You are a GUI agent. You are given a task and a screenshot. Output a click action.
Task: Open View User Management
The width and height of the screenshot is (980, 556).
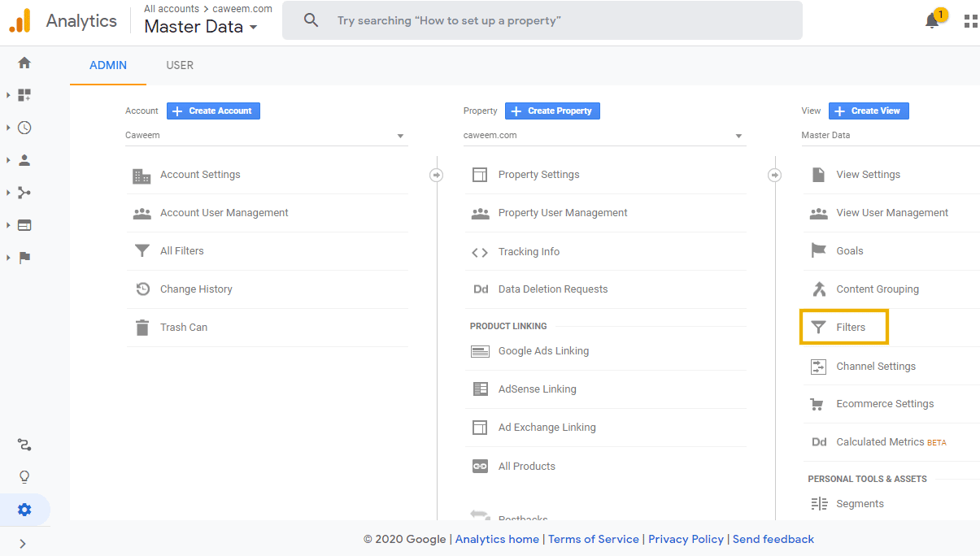click(891, 213)
